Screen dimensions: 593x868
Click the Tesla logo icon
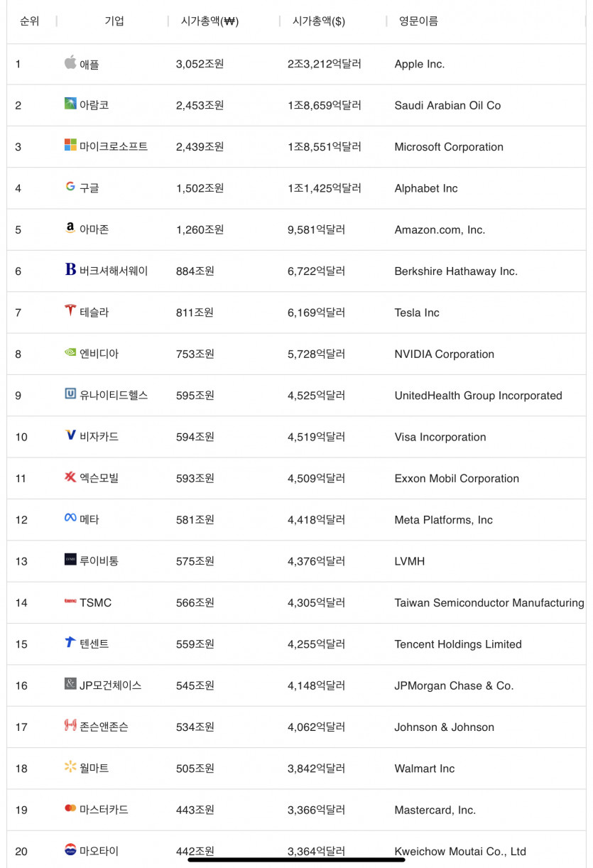(70, 310)
